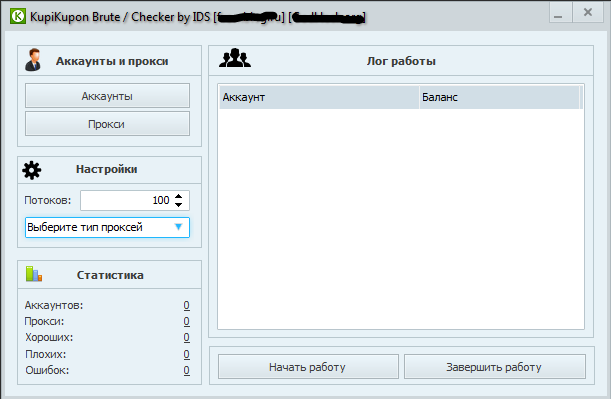Close the KupiKupon Brute window
The width and height of the screenshot is (611, 399).
[x=588, y=12]
